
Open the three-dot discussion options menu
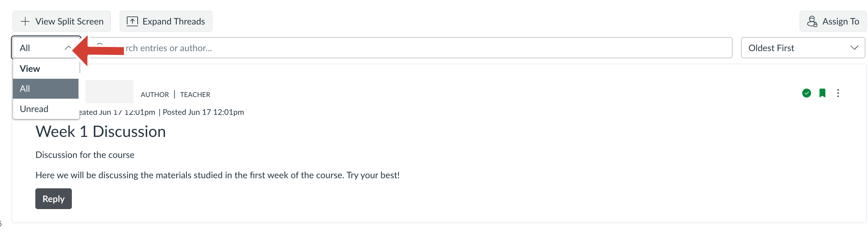pyautogui.click(x=838, y=93)
